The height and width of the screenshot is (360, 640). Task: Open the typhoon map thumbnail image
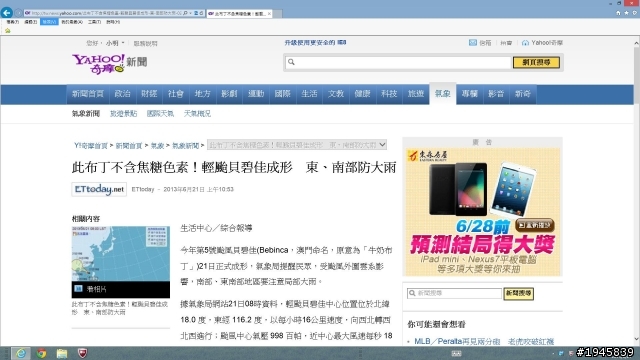121,254
